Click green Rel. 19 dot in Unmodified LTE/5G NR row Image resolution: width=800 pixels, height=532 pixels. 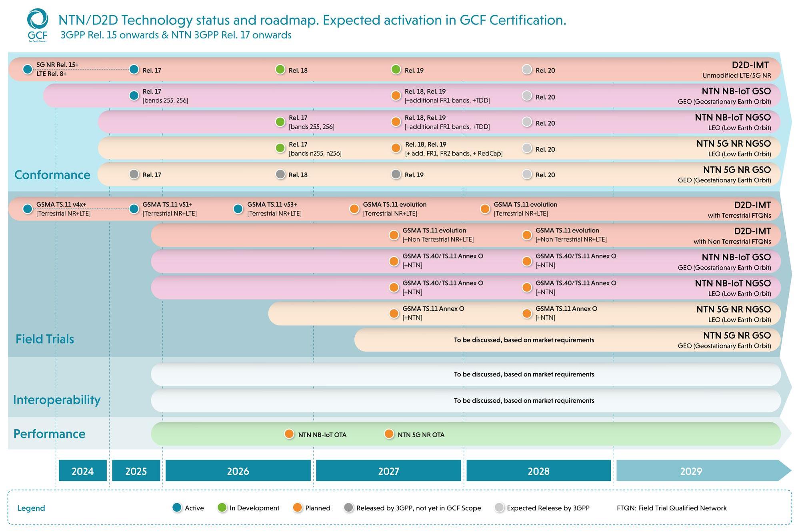click(x=396, y=69)
